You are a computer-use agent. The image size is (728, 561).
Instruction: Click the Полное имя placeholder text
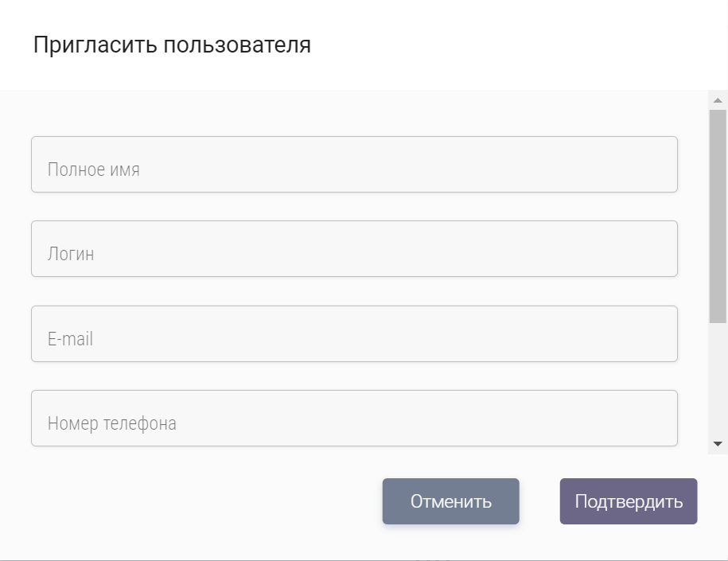94,169
